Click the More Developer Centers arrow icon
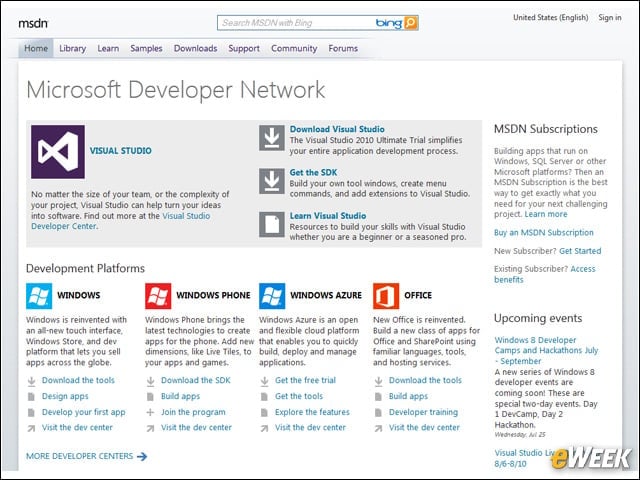The height and width of the screenshot is (480, 640). pyautogui.click(x=142, y=456)
